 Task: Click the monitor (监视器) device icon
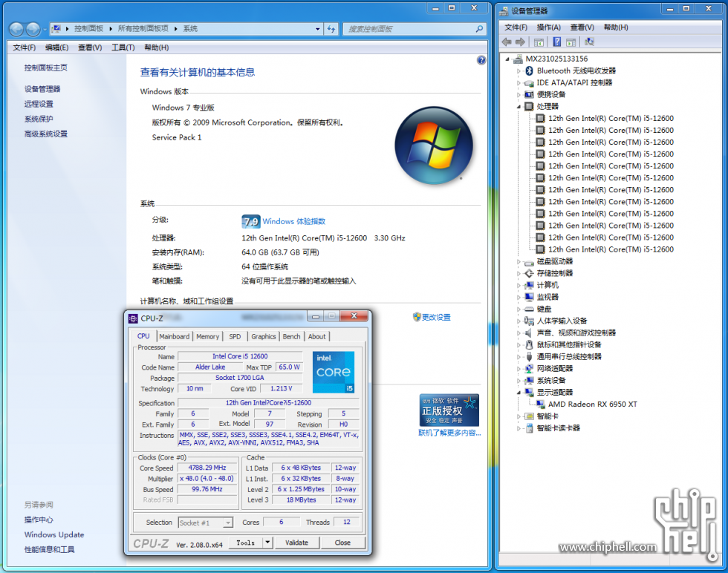point(529,297)
